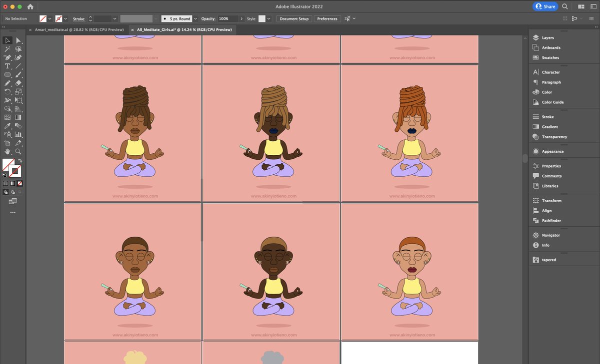The height and width of the screenshot is (364, 600).
Task: Activate the Hand tool
Action: (x=7, y=151)
